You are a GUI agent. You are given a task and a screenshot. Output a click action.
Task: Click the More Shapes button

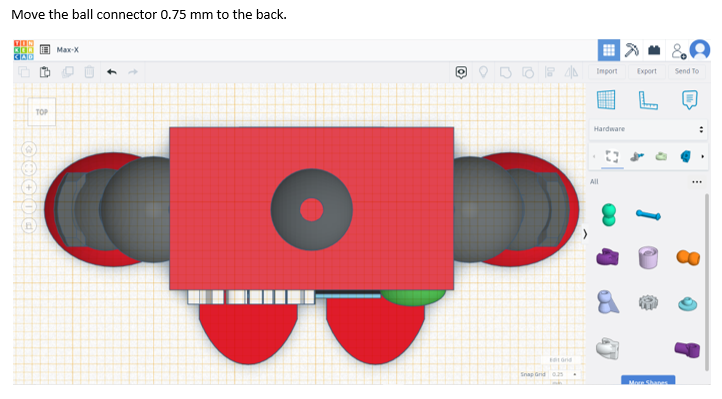[x=648, y=381]
